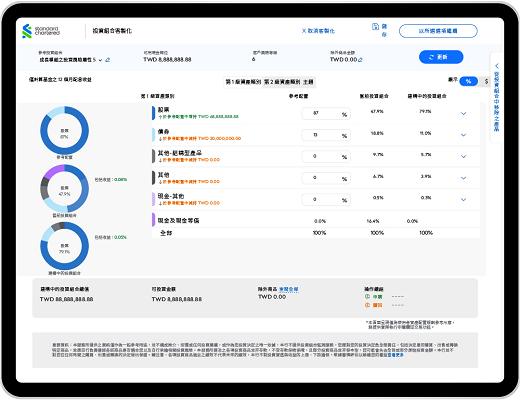
Task: Click the subscribe (申購) icon in operation details
Action: click(368, 296)
